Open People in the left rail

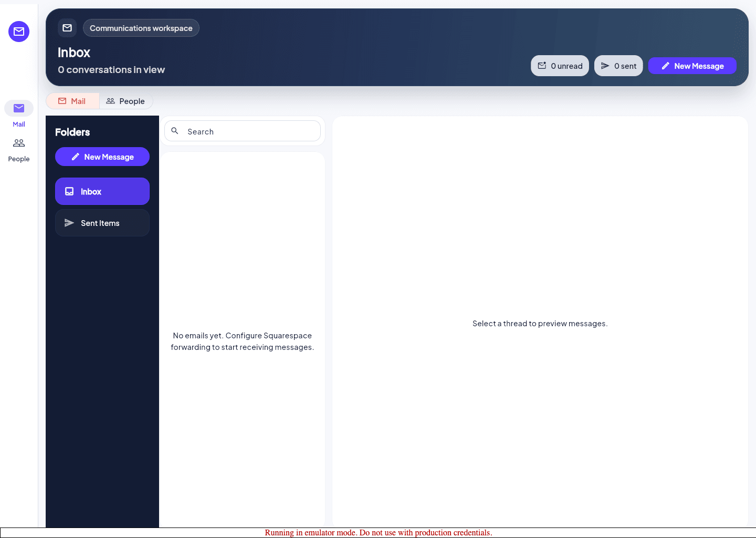(x=19, y=150)
